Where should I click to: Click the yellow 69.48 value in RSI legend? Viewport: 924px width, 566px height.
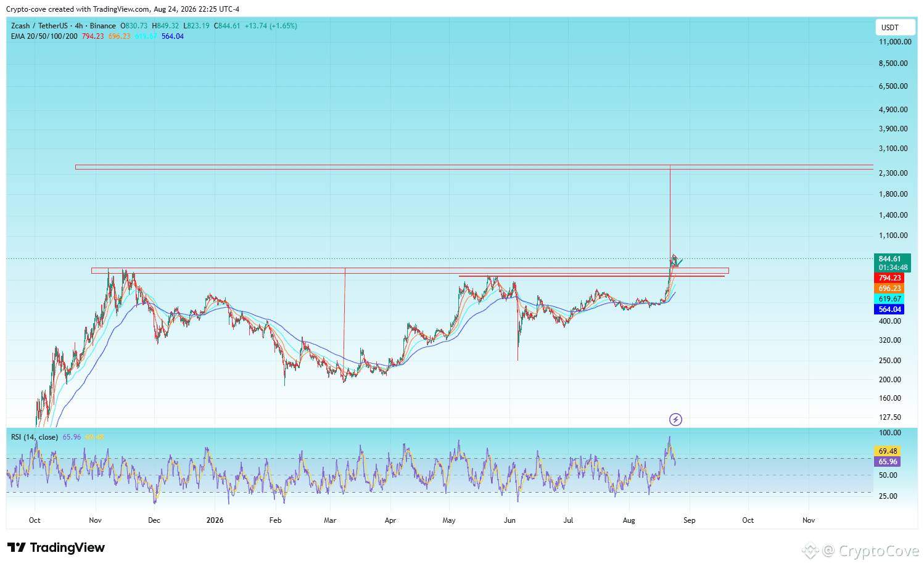pos(94,437)
